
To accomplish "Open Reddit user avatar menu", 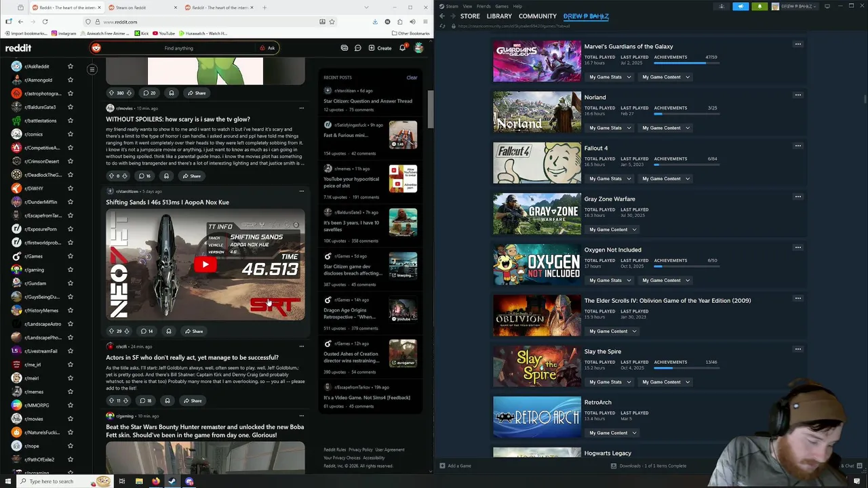I will point(419,48).
